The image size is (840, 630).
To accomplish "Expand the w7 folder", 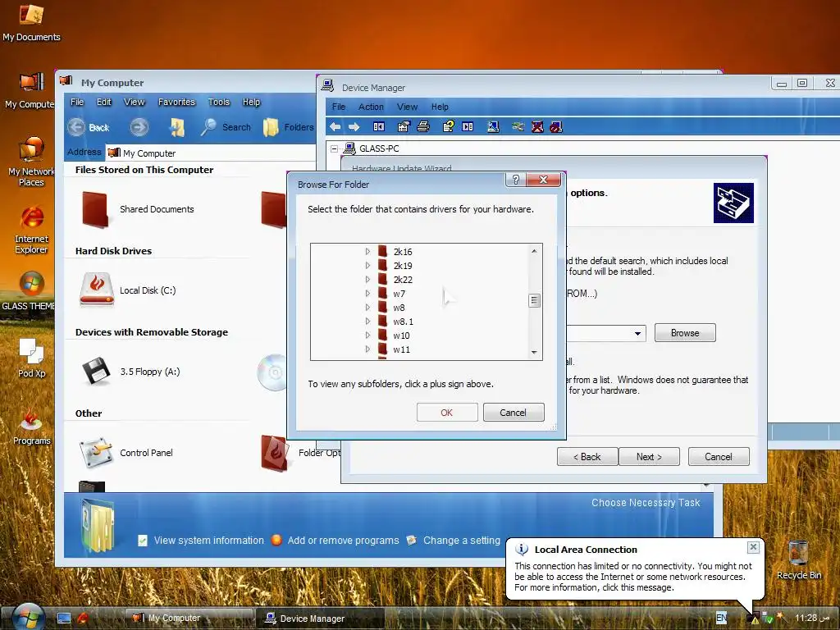I will pos(367,293).
